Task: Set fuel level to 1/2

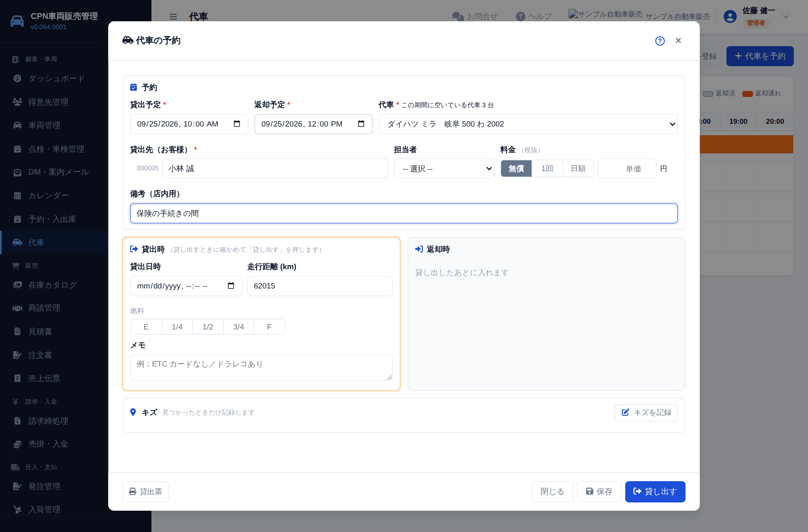Action: (x=208, y=327)
